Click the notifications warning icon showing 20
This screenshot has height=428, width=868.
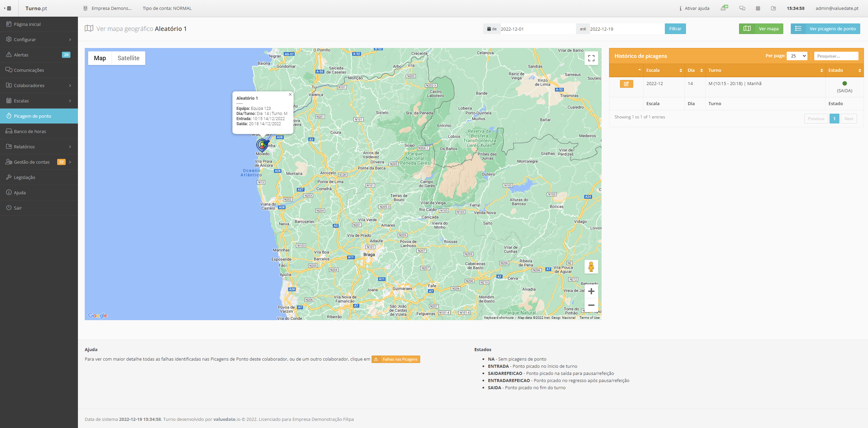pyautogui.click(x=723, y=8)
